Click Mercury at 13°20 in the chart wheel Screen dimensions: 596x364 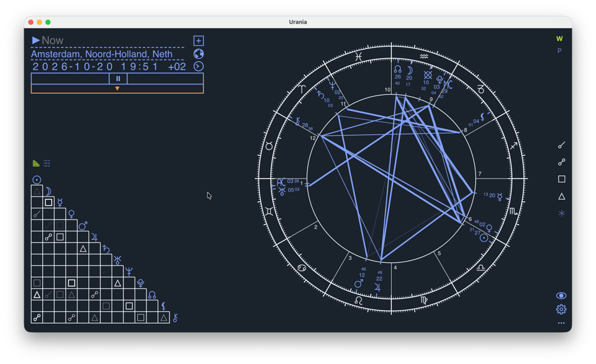tap(500, 197)
